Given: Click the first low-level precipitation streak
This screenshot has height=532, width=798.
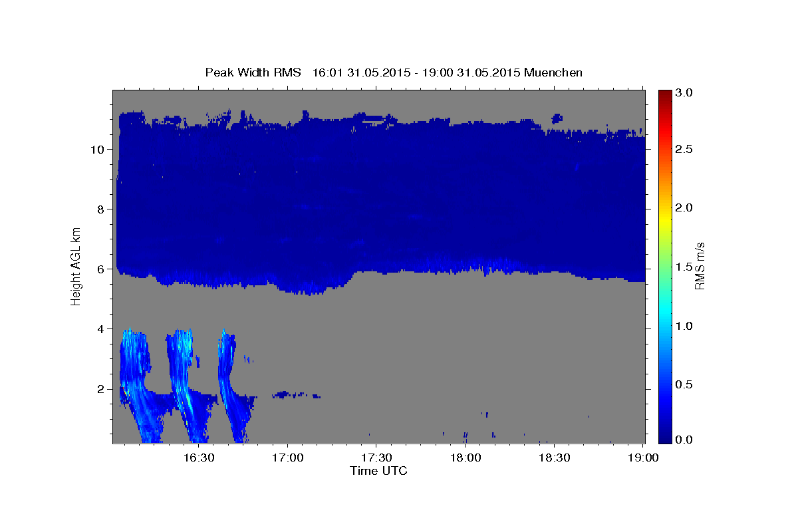Looking at the screenshot, I should 140,384.
